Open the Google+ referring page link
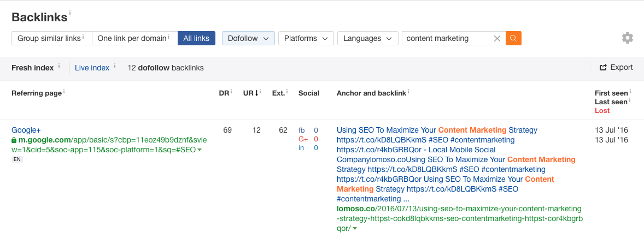The image size is (644, 238). pos(26,130)
